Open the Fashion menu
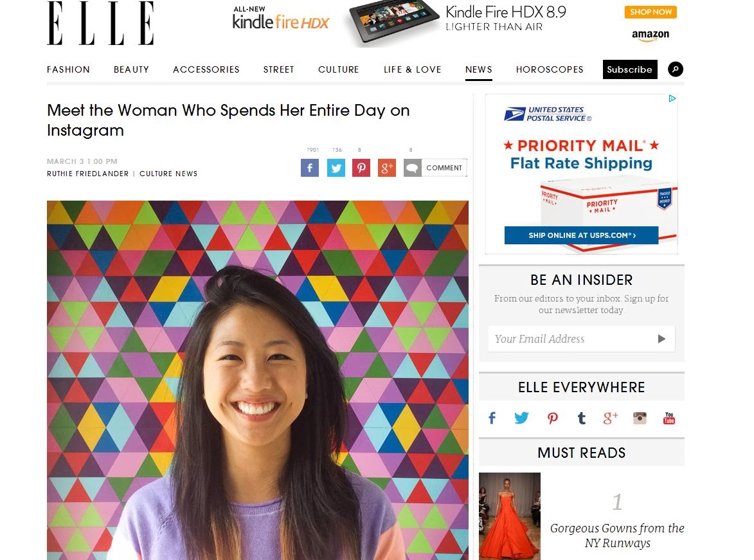 pos(68,69)
